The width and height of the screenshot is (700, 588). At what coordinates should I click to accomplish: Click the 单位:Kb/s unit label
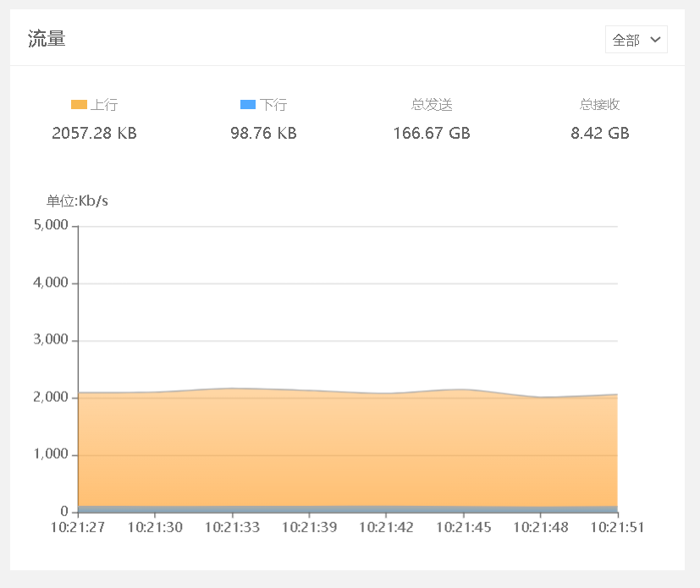click(77, 201)
